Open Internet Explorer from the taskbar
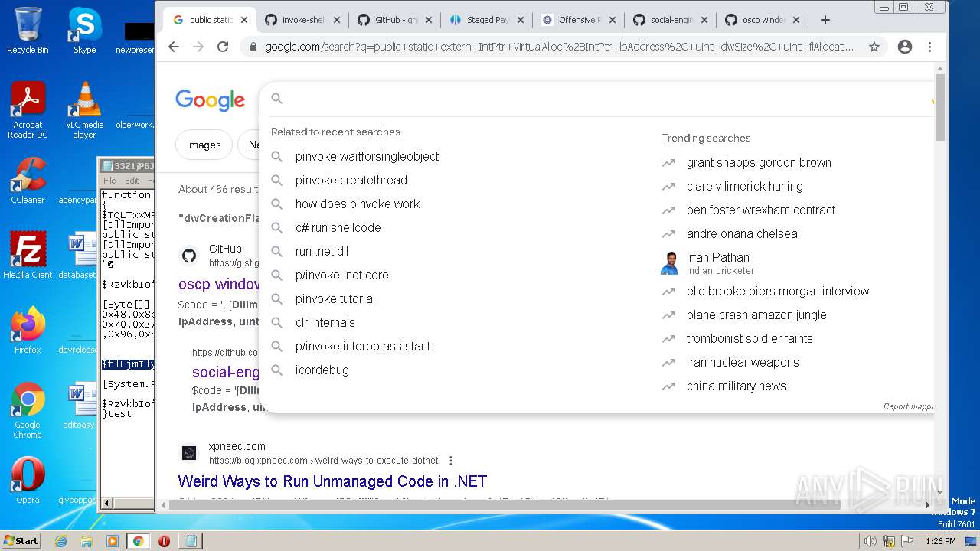Screen dimensions: 980x551 (61, 541)
